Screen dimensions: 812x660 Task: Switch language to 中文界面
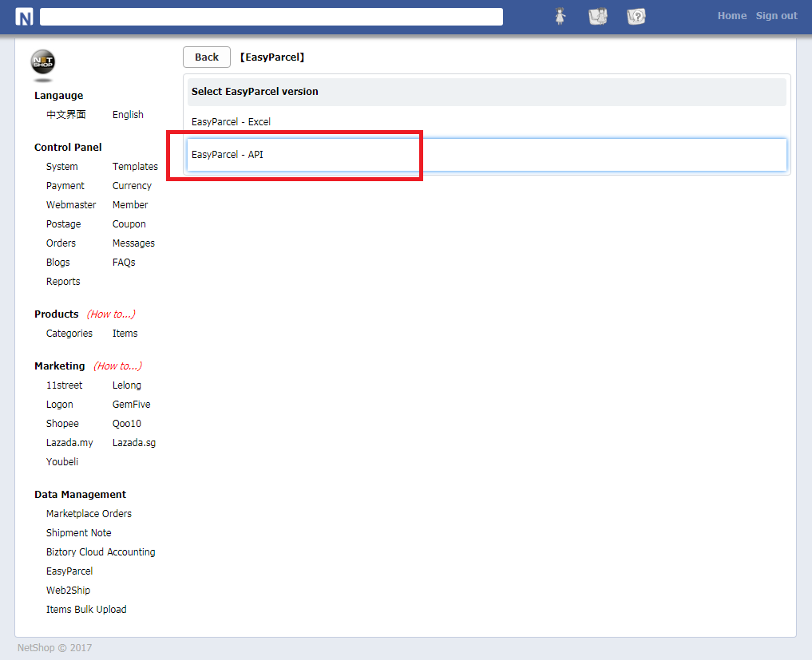[65, 114]
